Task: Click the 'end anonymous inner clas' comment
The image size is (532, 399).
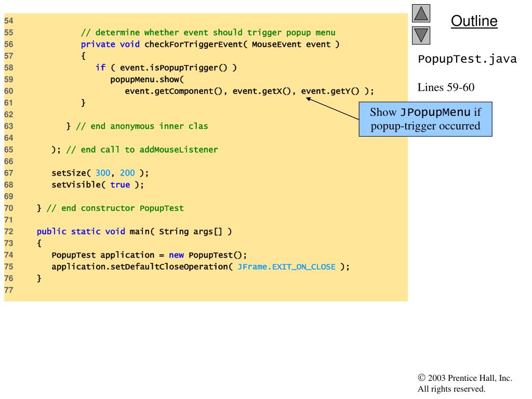Action: (x=142, y=126)
